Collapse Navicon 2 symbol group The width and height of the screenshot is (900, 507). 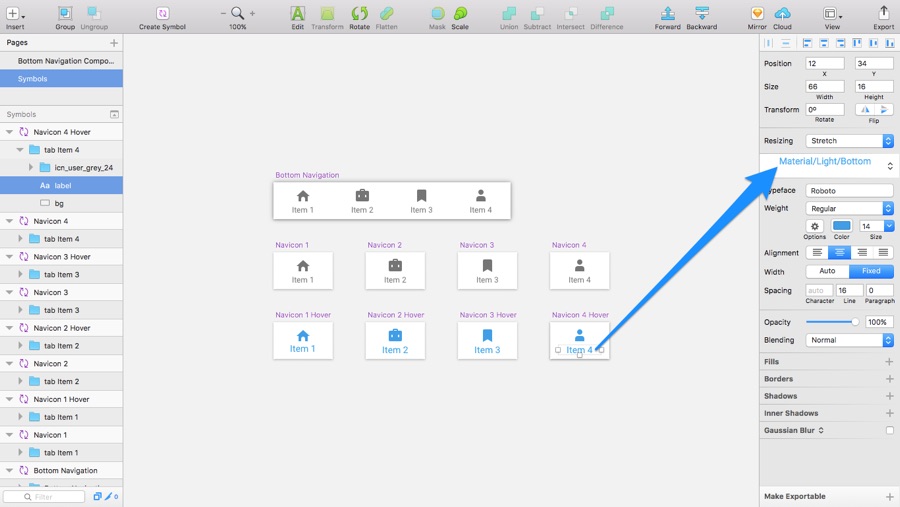pos(9,363)
